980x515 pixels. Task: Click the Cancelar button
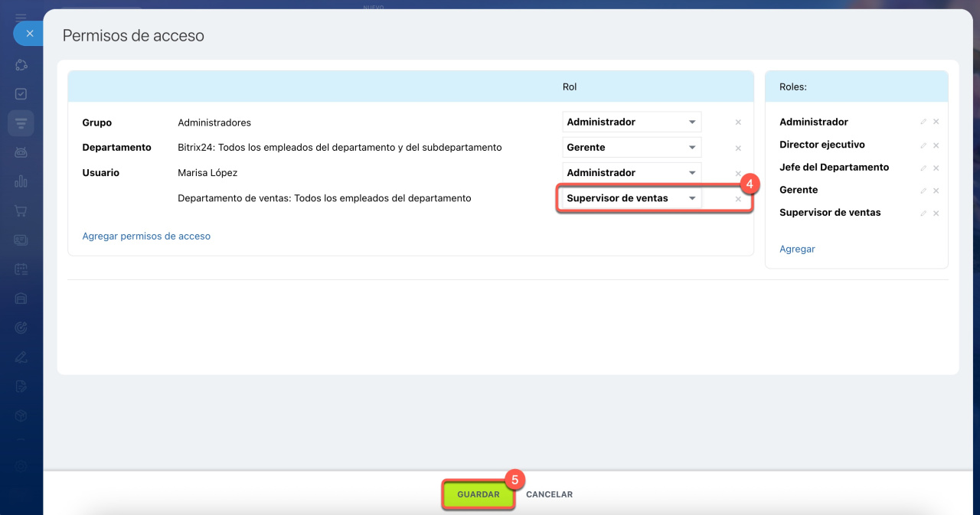point(549,494)
